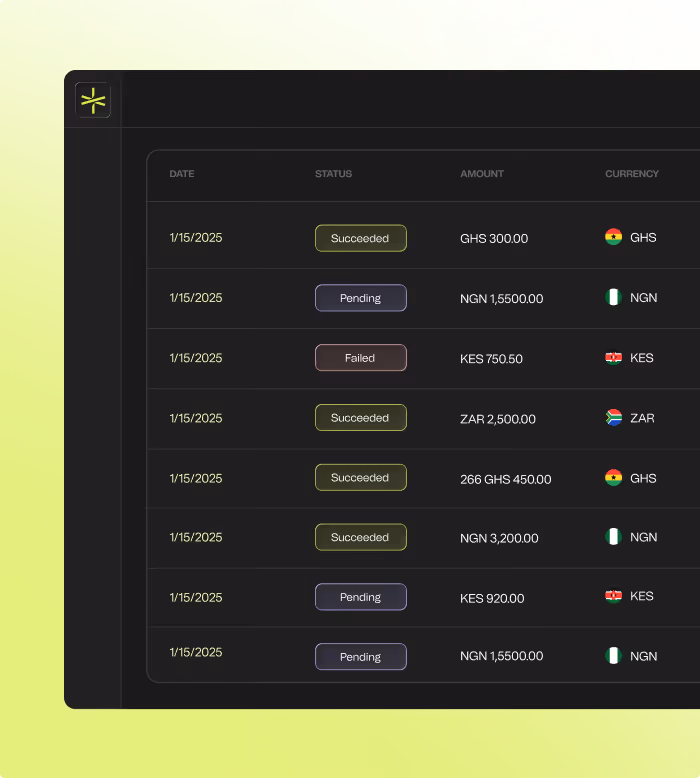
Task: Click the yellow asterisk logo icon
Action: (93, 100)
